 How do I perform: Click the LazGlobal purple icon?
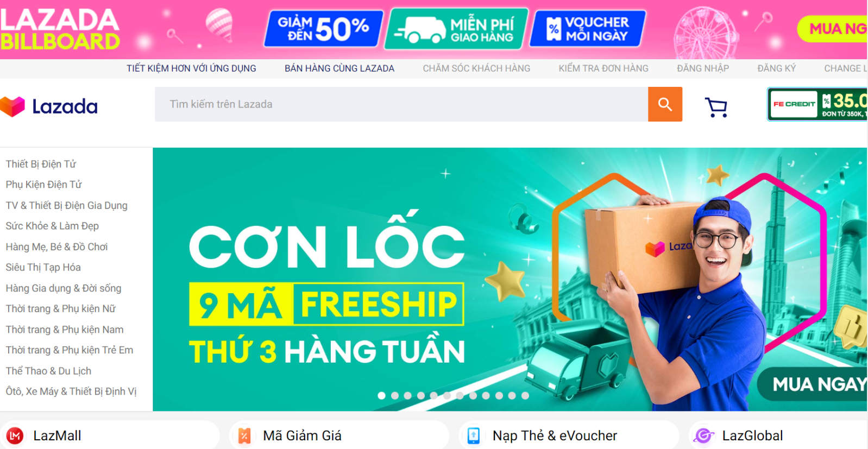point(703,435)
